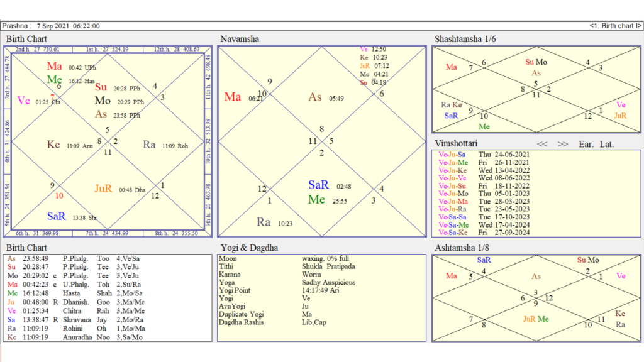The width and height of the screenshot is (644, 362).
Task: Click 'Ve 01:25' in the Birth Chart diagram
Action: [33, 101]
